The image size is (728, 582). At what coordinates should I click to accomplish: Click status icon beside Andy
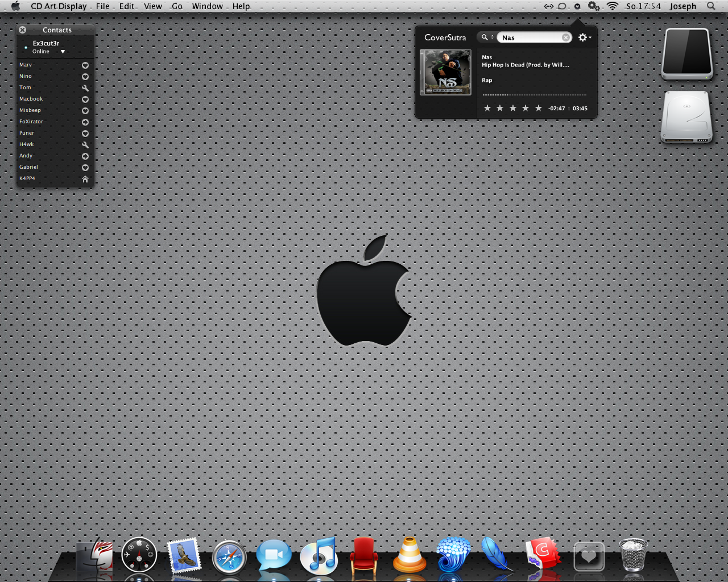[x=85, y=156]
